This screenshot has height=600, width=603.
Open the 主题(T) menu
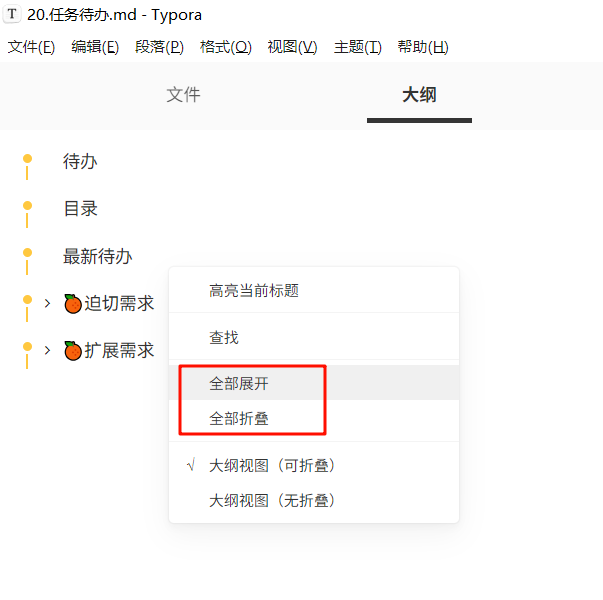(x=358, y=47)
